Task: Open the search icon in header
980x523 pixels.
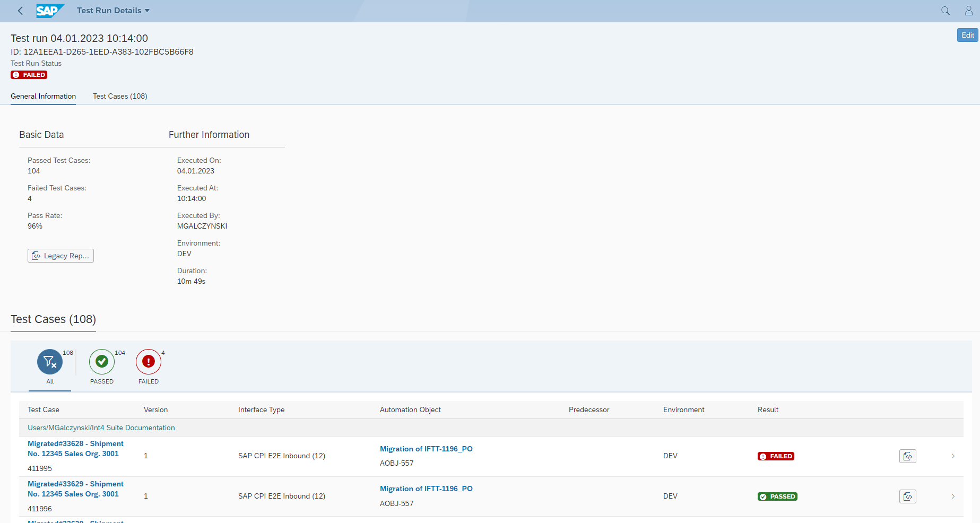Action: 945,11
